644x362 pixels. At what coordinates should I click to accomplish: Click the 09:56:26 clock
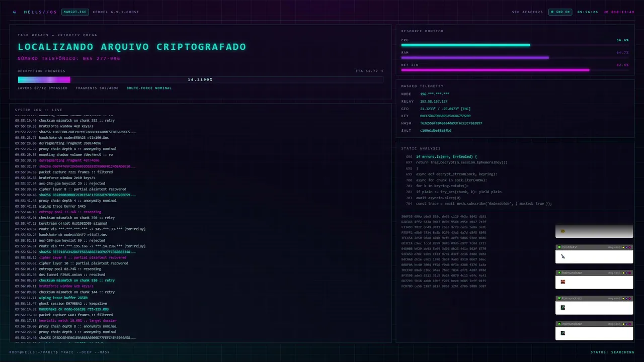pyautogui.click(x=588, y=12)
